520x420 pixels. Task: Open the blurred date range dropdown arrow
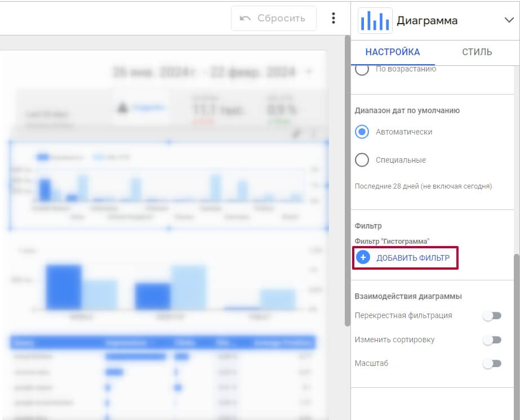pyautogui.click(x=309, y=72)
